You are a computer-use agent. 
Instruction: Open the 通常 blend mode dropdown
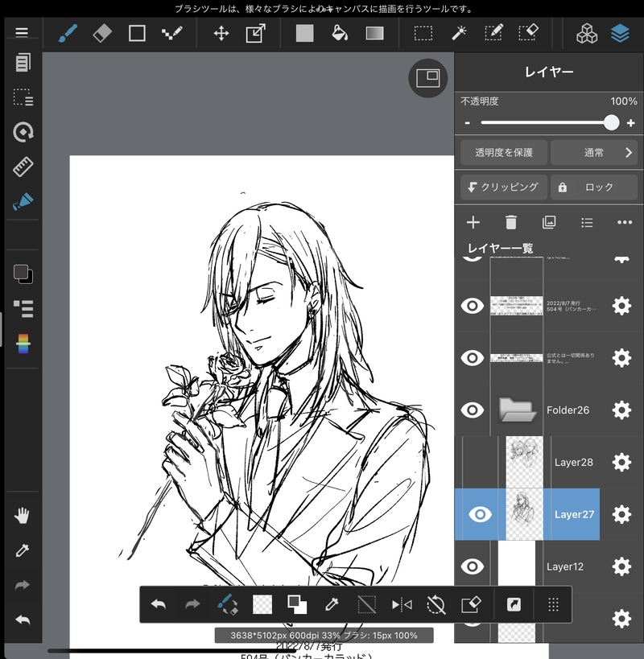tap(594, 153)
